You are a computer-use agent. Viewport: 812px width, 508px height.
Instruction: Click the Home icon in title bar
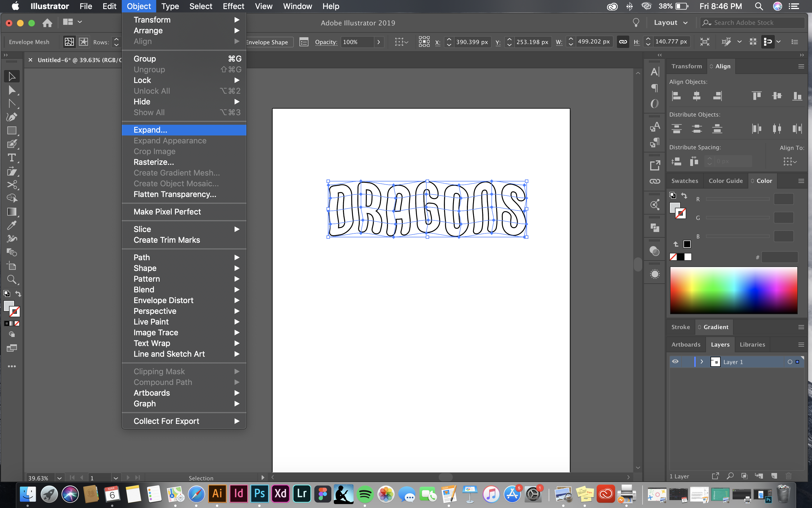coord(47,23)
